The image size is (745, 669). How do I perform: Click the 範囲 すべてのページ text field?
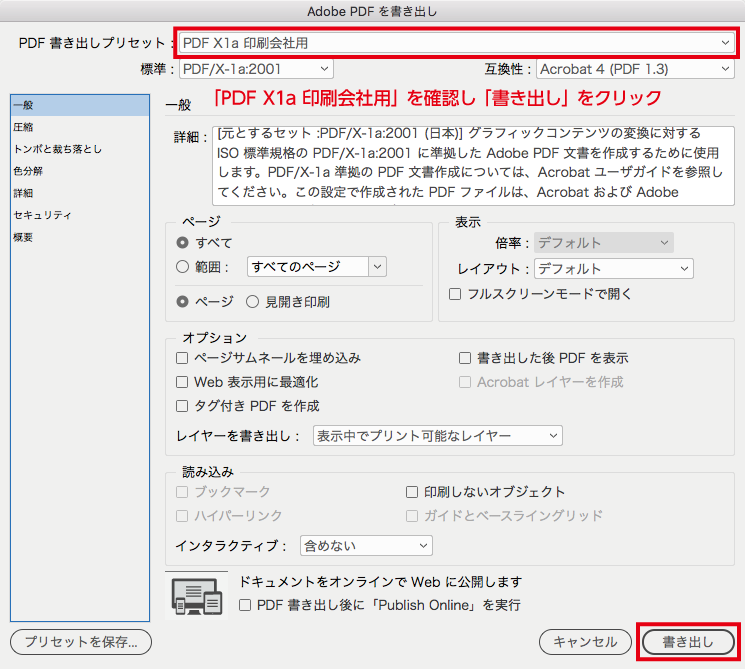click(x=308, y=267)
